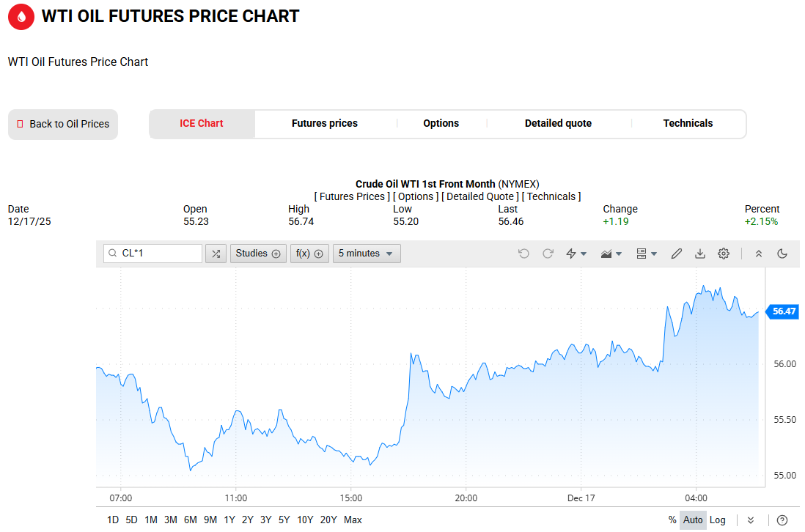Switch to the Futures prices tab
Image resolution: width=805 pixels, height=532 pixels.
coord(325,124)
